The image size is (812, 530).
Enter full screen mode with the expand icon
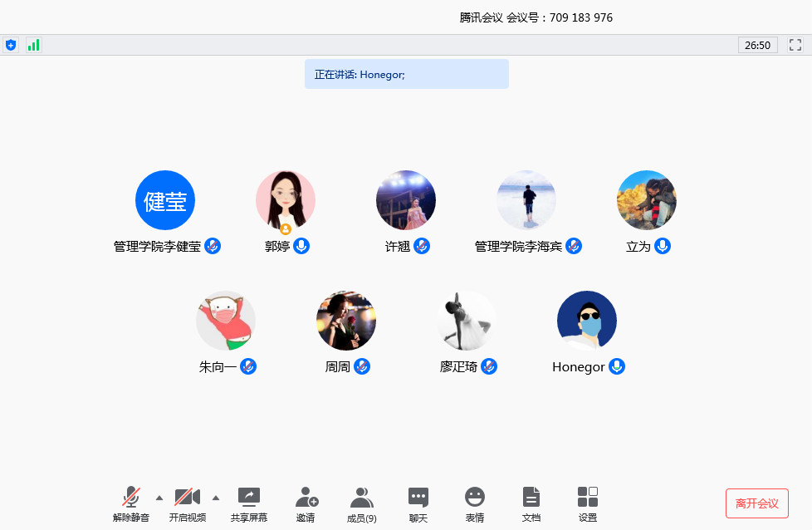coord(795,45)
